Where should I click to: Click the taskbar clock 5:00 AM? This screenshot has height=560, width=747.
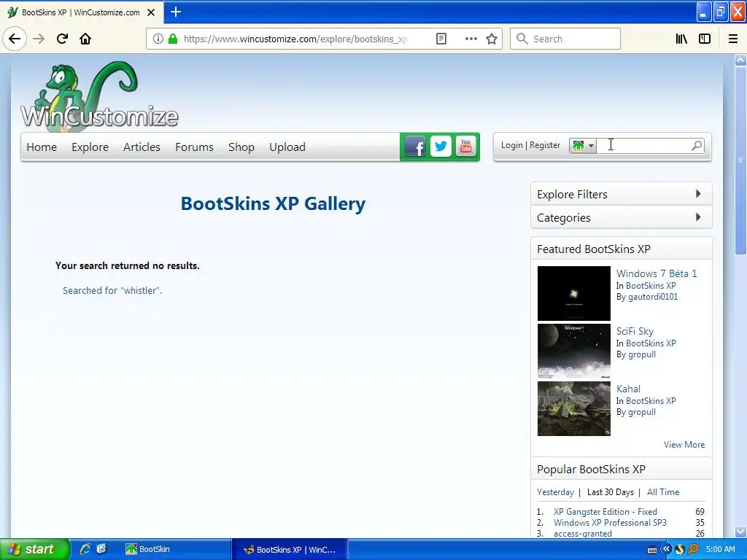tap(720, 550)
